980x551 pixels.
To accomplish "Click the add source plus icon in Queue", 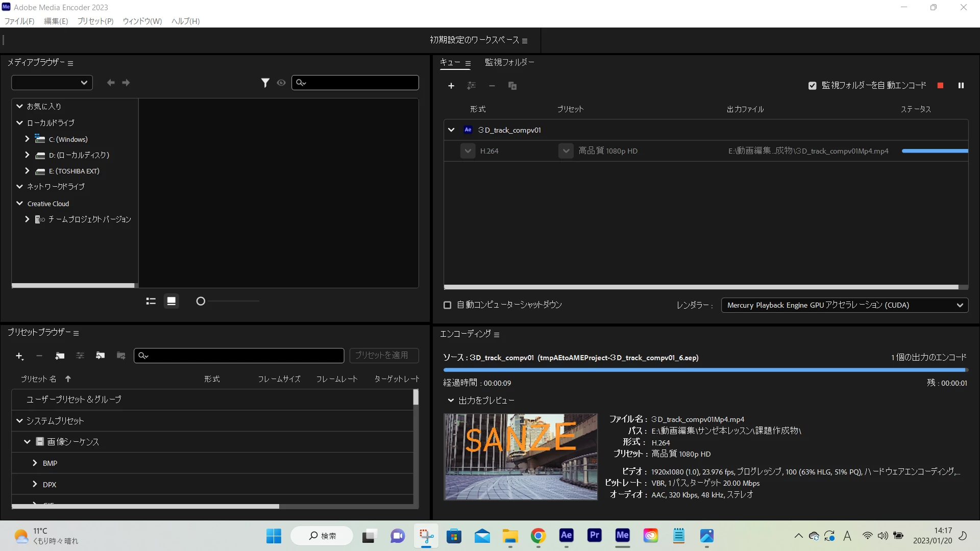I will point(451,86).
